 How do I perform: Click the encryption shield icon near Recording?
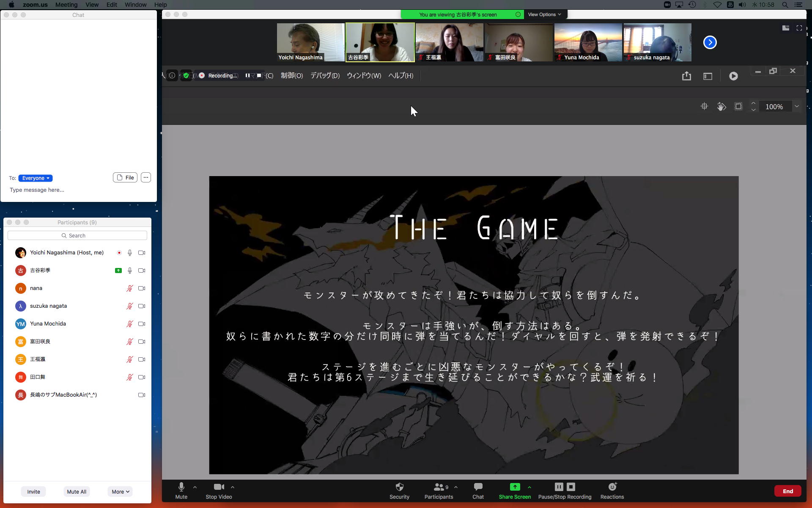point(186,75)
